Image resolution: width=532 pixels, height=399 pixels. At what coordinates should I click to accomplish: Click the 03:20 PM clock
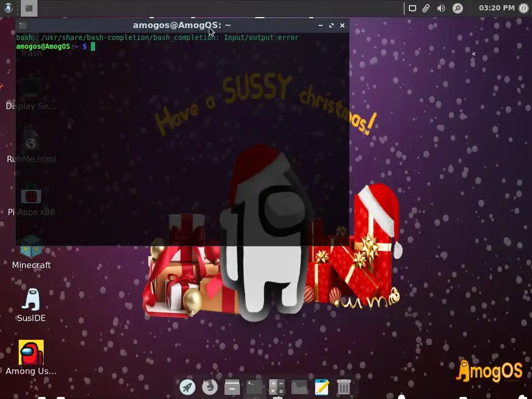497,8
